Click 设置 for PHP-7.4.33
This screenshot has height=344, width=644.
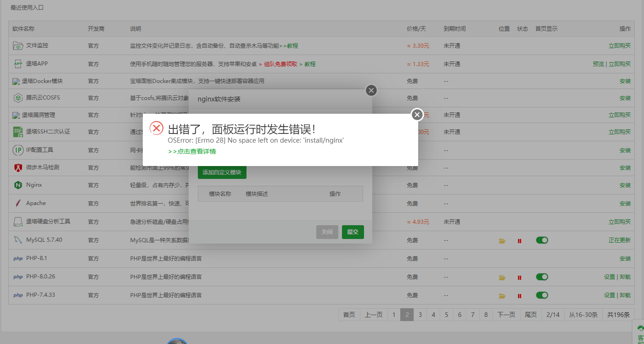610,295
